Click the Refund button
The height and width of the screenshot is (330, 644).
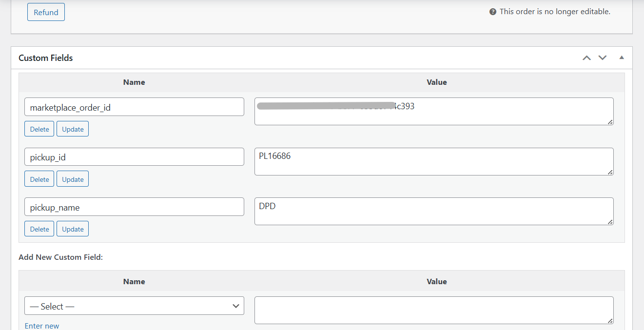[x=46, y=12]
